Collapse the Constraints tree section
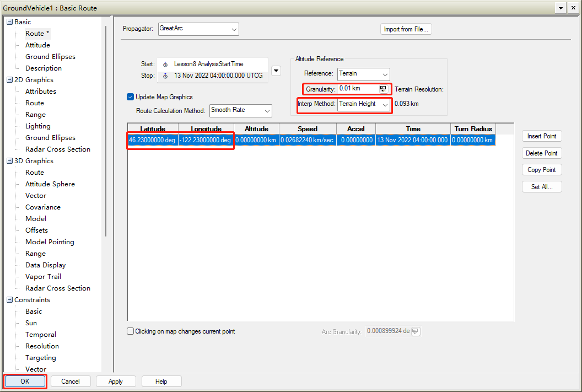 (9, 300)
